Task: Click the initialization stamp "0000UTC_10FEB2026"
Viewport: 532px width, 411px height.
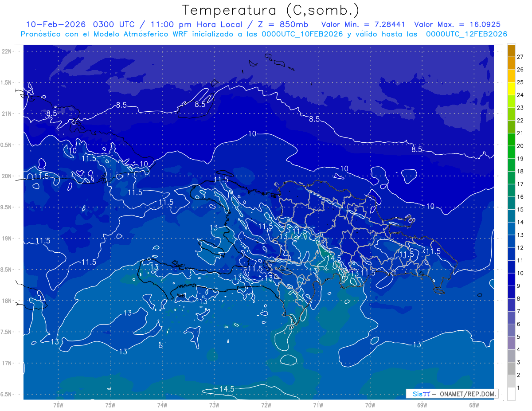Action: (302, 34)
